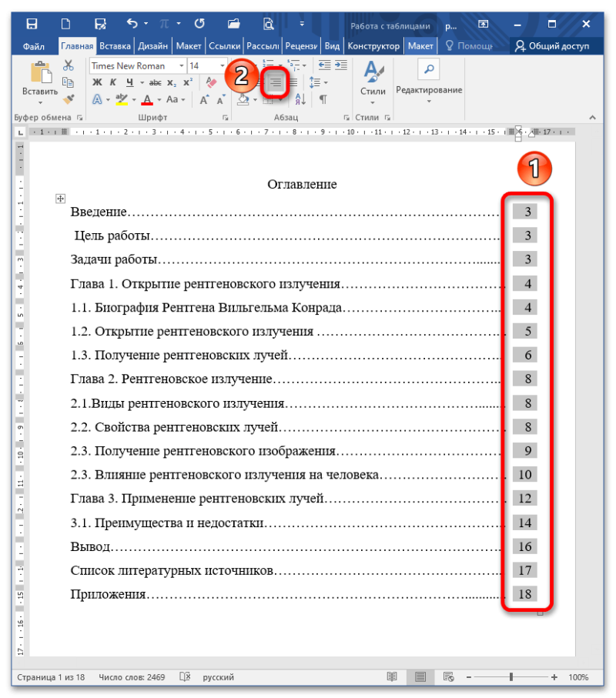
Task: Click Страница 1 из 18 indicator
Action: pos(51,677)
